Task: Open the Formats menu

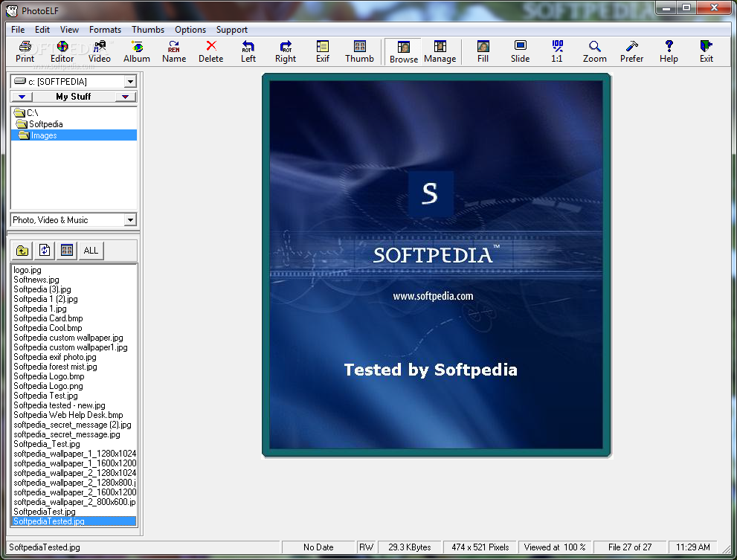Action: 105,30
